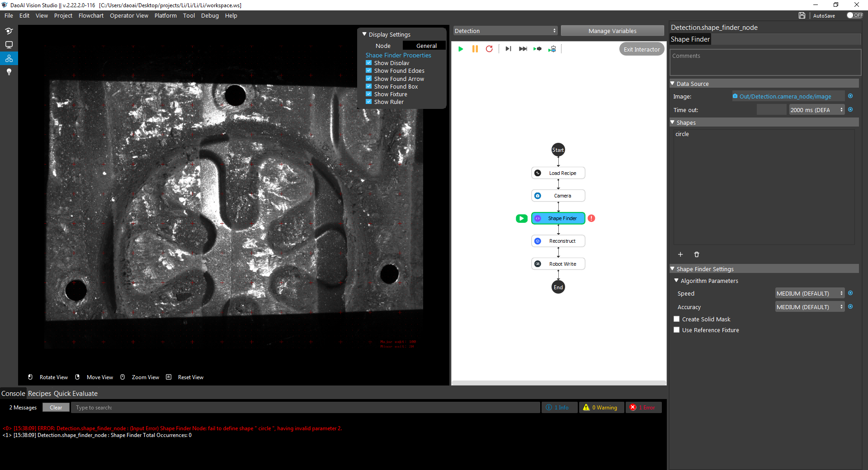Viewport: 868px width, 470px height.
Task: Collapse the Shapes section
Action: click(672, 122)
